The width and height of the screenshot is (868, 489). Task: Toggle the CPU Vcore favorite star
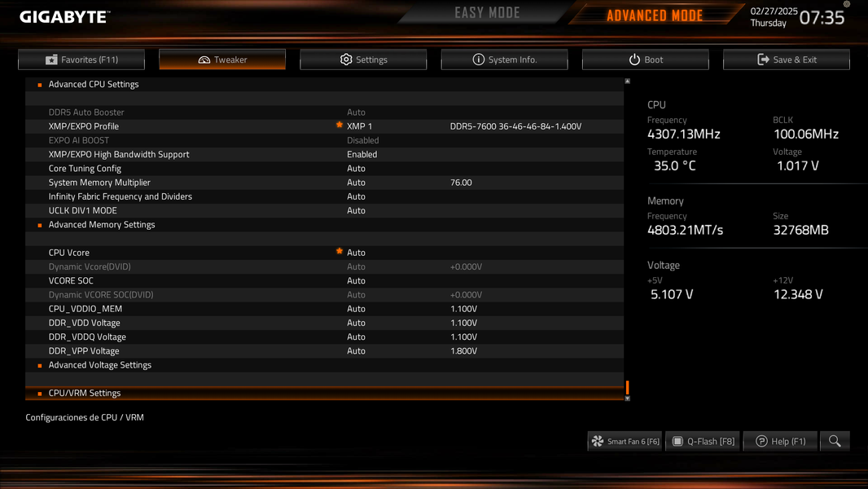[340, 251]
